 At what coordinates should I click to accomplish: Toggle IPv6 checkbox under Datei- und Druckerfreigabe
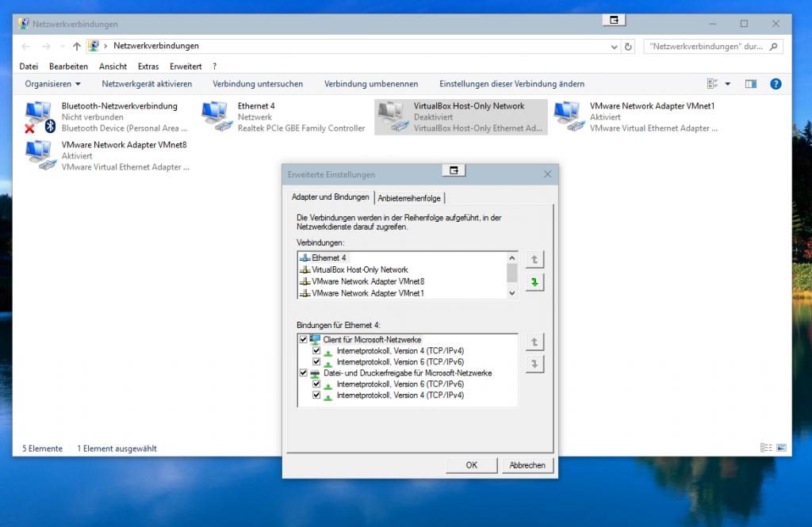316,384
